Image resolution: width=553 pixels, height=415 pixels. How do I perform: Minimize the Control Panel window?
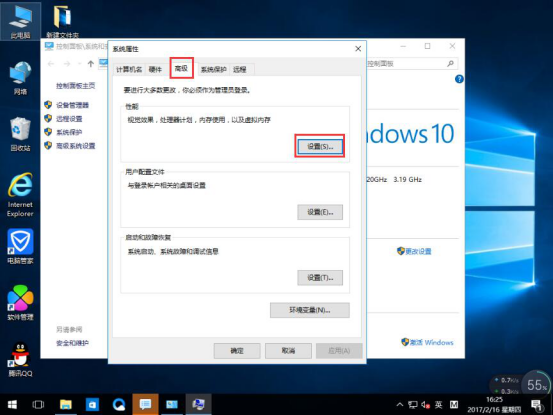[x=403, y=46]
